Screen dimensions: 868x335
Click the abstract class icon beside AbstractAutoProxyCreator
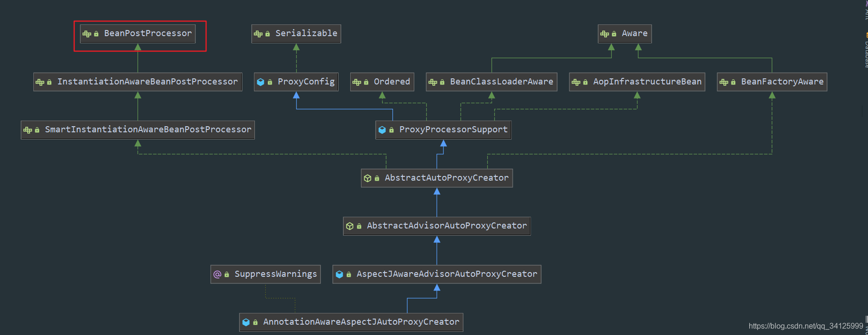coord(368,178)
